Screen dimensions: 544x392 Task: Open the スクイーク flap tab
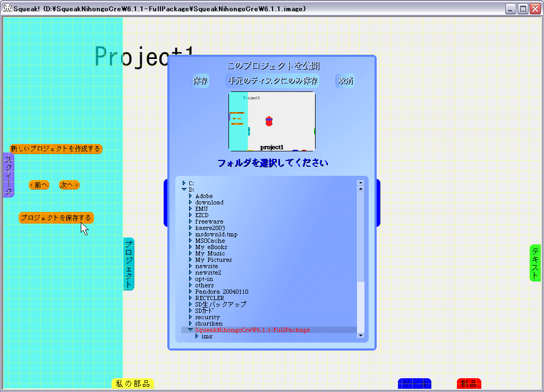point(8,175)
